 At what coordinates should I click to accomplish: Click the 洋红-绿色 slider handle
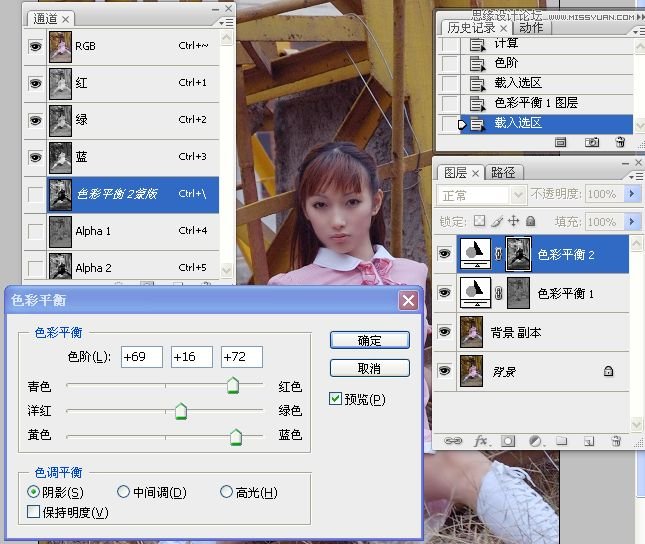click(181, 411)
